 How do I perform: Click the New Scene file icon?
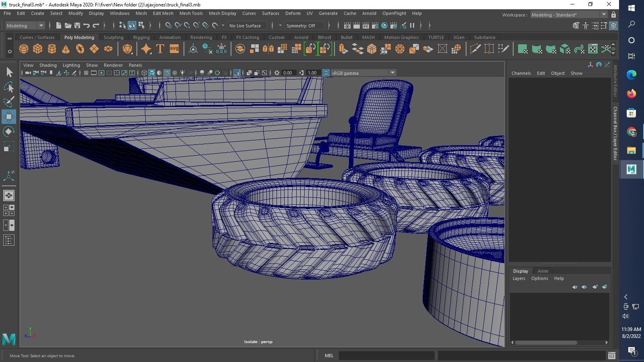(59, 26)
